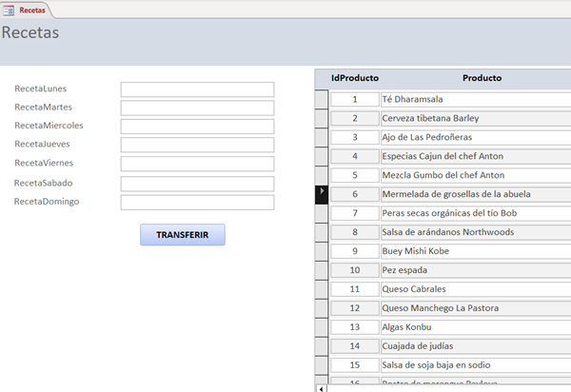Click the RecetaViernes input field

tap(197, 165)
